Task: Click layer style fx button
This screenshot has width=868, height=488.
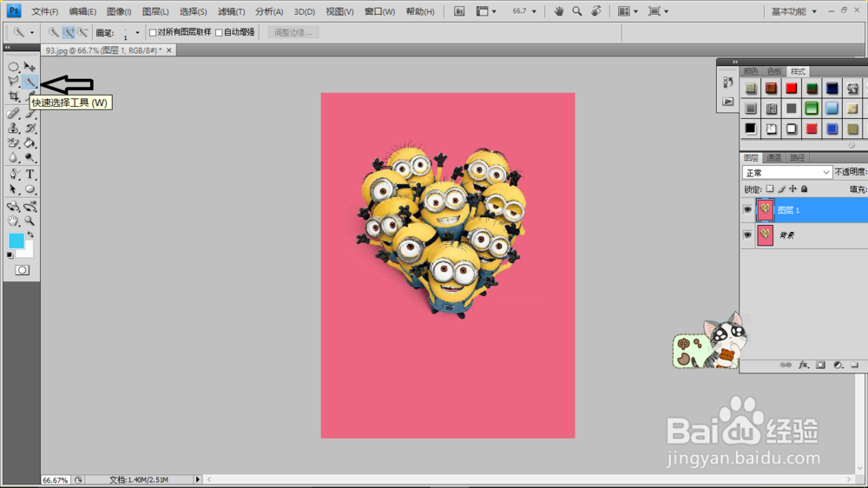Action: coord(803,365)
